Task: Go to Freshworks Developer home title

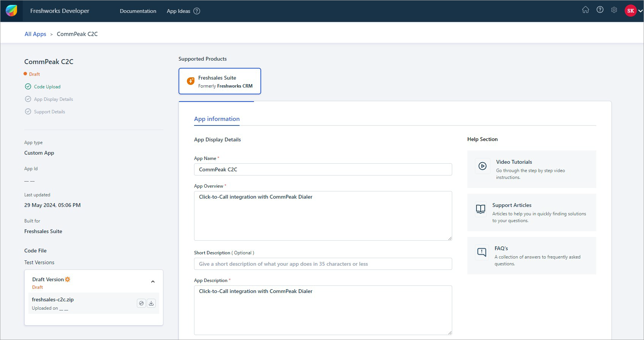Action: pyautogui.click(x=60, y=11)
